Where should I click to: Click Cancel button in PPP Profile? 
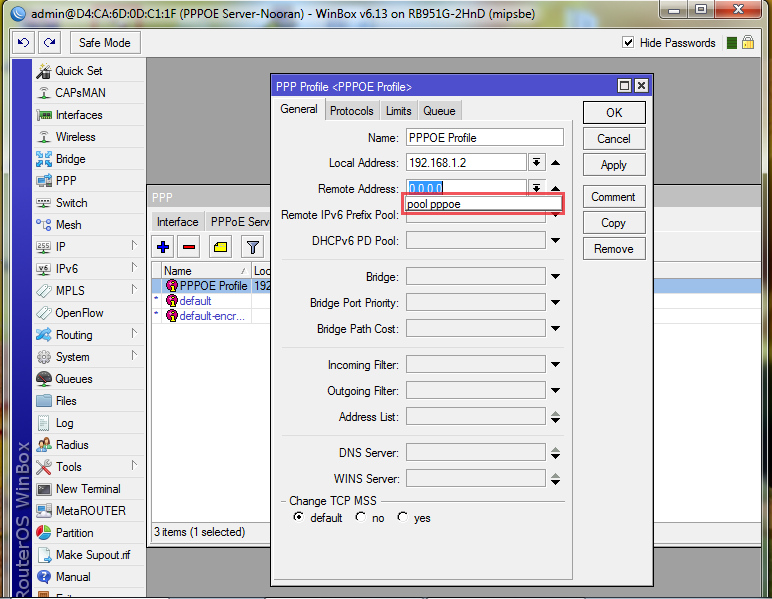tap(614, 139)
